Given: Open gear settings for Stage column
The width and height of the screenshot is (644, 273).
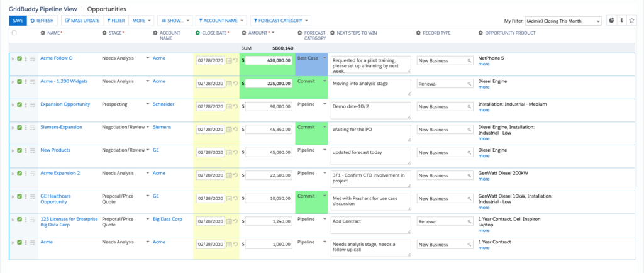Looking at the screenshot, I should coord(104,33).
